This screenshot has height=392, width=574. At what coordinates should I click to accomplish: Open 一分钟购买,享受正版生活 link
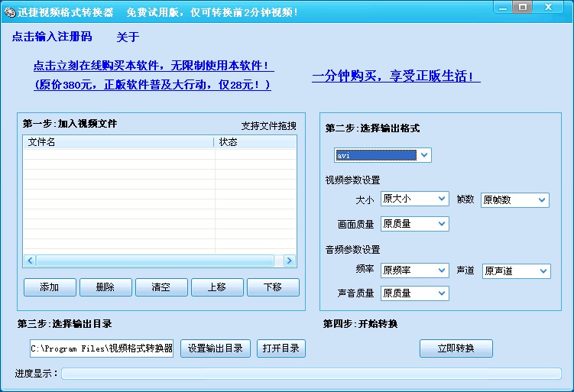point(396,76)
